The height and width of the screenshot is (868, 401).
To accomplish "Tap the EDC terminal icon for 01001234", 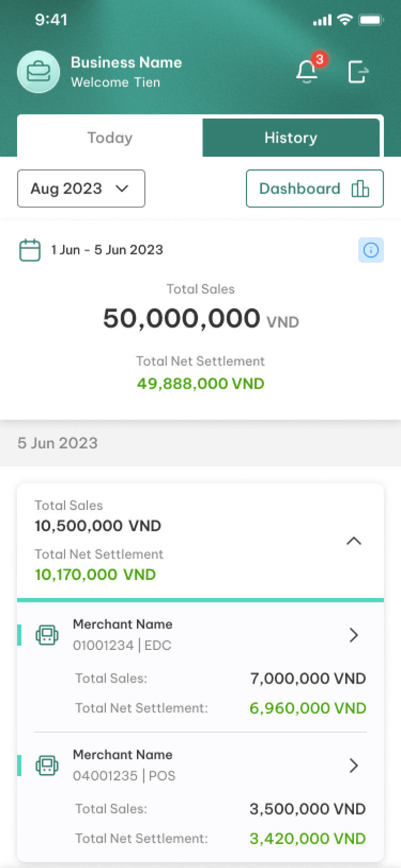I will tap(47, 635).
